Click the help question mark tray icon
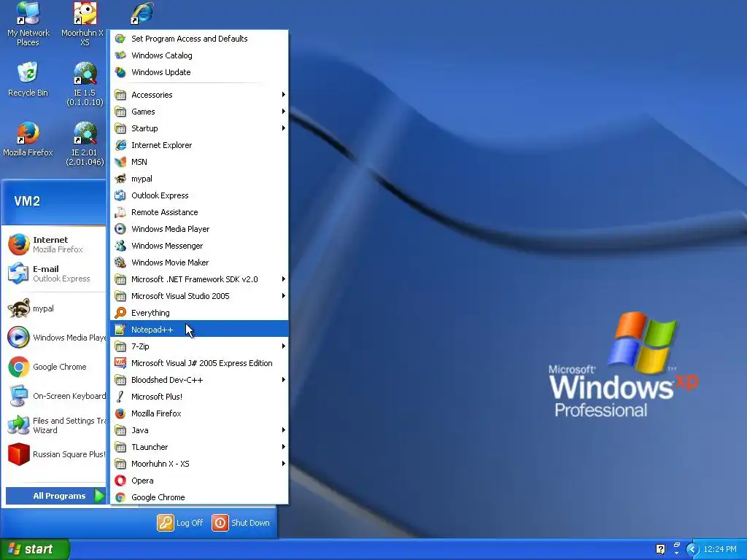The height and width of the screenshot is (560, 747). click(x=660, y=549)
